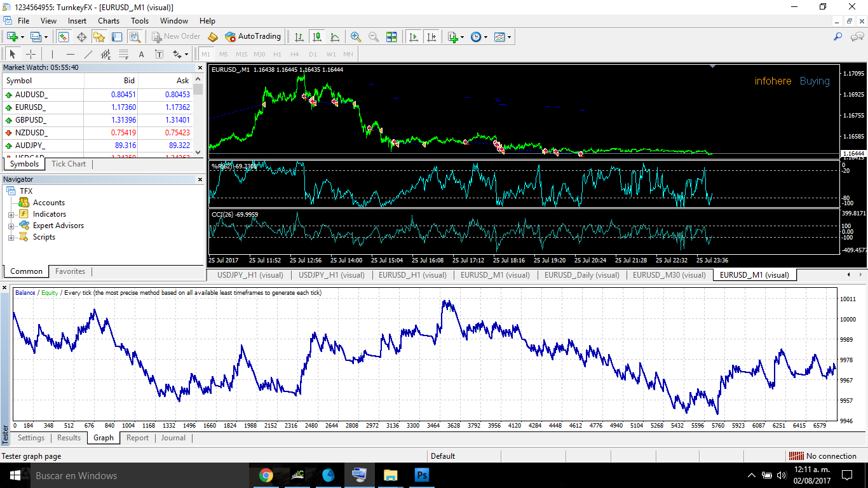The width and height of the screenshot is (868, 488).
Task: Open Chrome from the taskbar
Action: click(266, 475)
